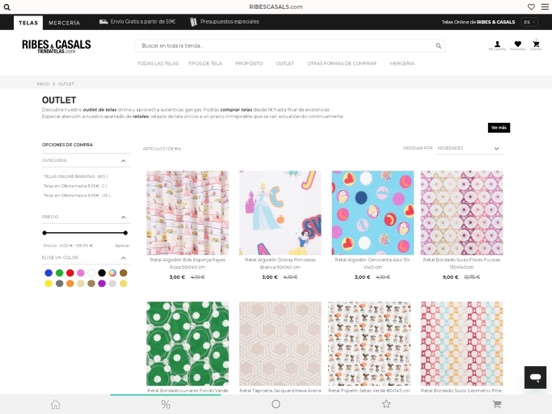Open Cenicienta Azul fabric thumbnail

pyautogui.click(x=373, y=213)
